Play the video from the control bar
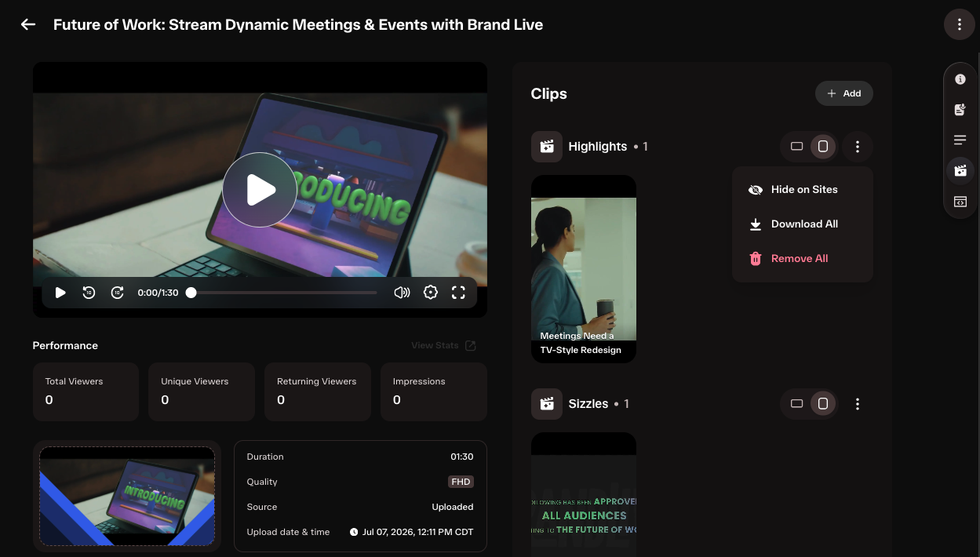Screen dimensions: 980x557 coord(60,293)
